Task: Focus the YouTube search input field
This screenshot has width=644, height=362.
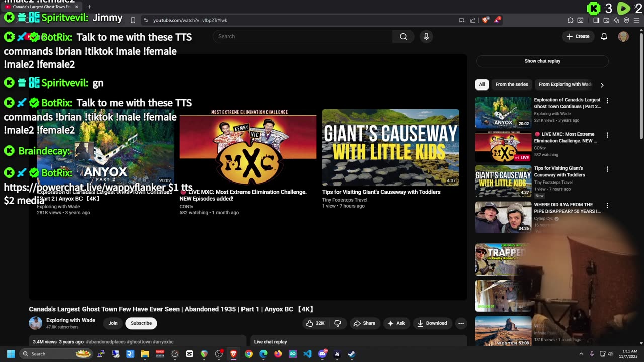Action: (303, 36)
